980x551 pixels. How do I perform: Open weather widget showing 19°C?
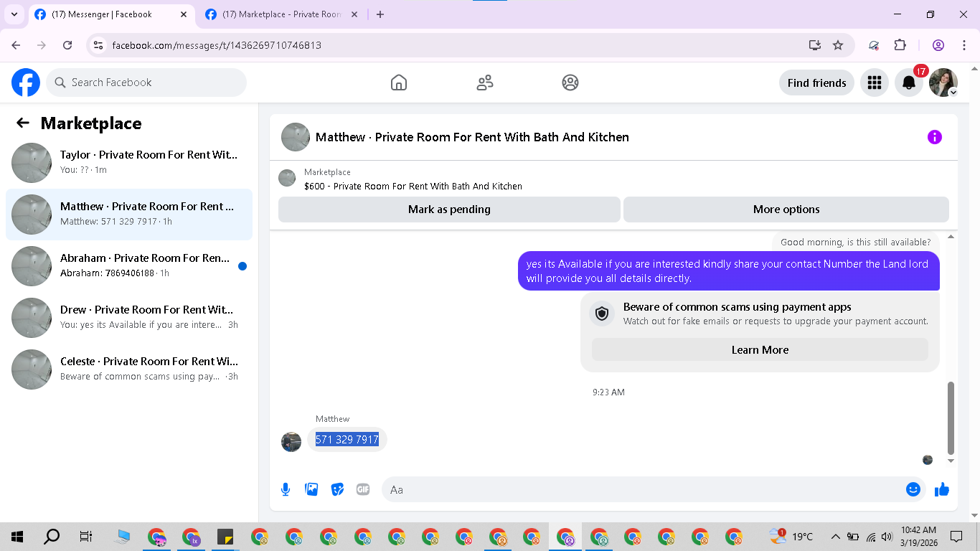[x=791, y=536]
